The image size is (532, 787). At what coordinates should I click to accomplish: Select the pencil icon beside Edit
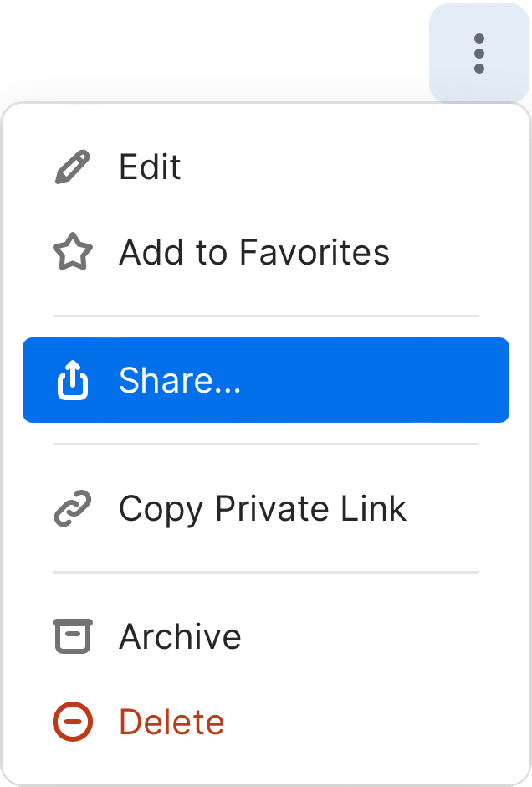pyautogui.click(x=73, y=167)
